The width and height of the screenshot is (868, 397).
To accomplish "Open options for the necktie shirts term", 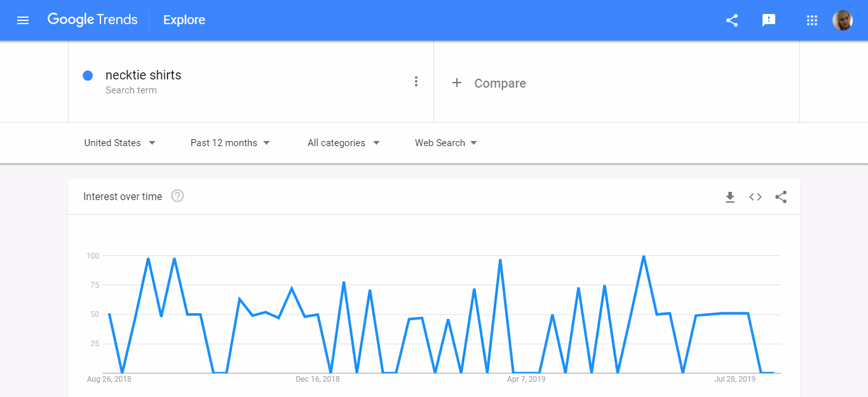I will coord(416,81).
